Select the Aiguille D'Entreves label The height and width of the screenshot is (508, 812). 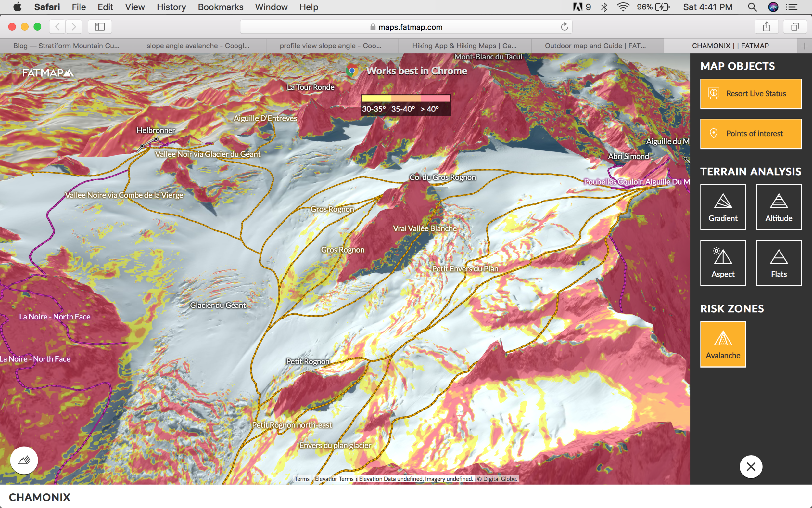click(x=265, y=118)
